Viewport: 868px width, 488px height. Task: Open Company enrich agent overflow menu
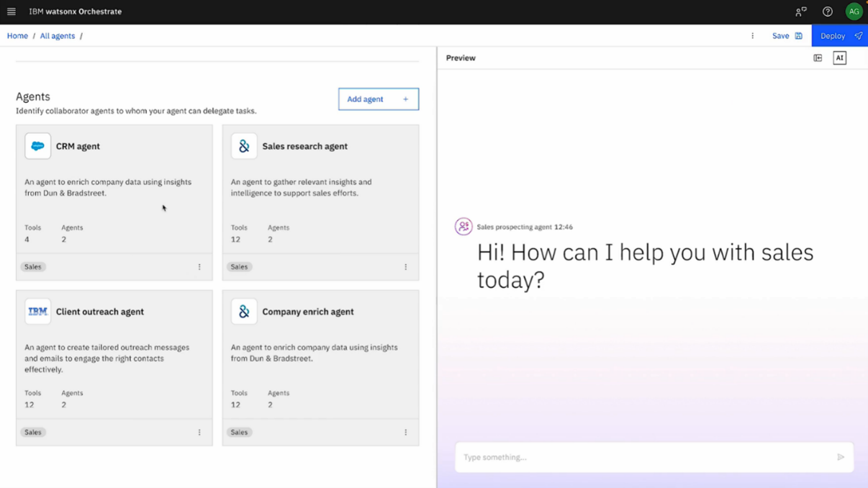[x=406, y=433]
